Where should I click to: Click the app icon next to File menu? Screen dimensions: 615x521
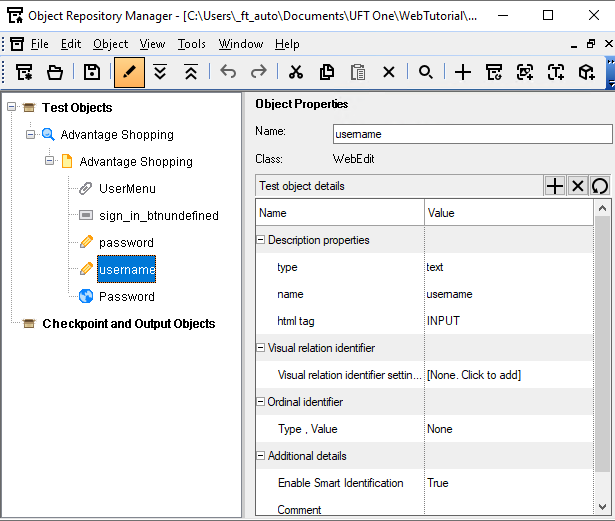17,44
